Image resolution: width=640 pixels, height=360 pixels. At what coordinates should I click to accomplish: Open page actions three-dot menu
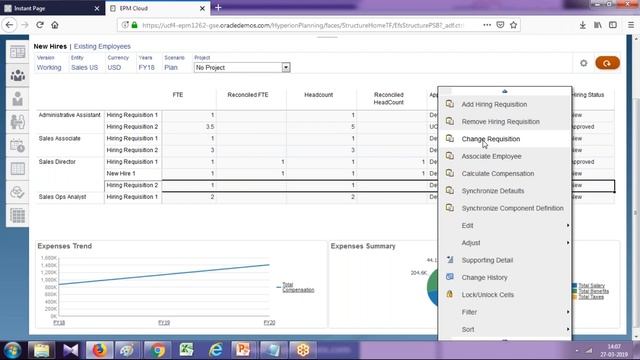[487, 25]
